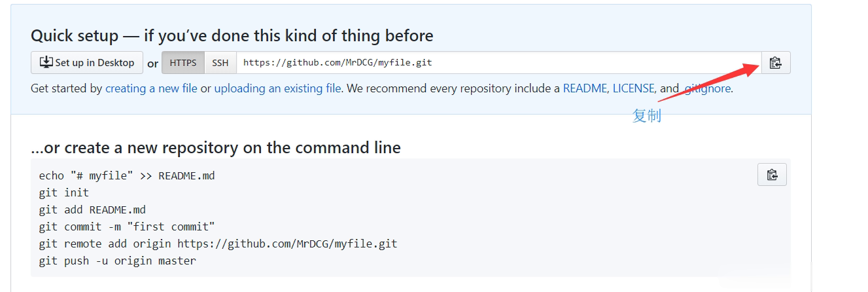
Task: Follow the LICENSE link
Action: coord(633,88)
